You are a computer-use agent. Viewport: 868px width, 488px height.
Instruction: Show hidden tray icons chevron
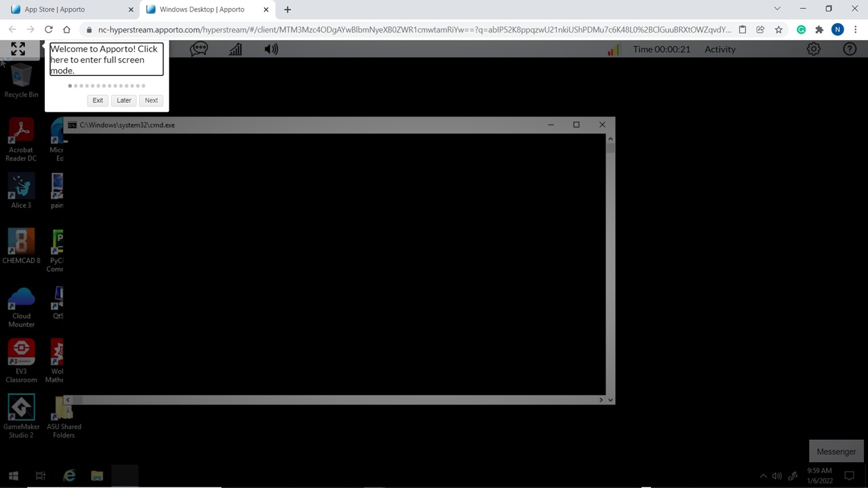[x=763, y=476]
